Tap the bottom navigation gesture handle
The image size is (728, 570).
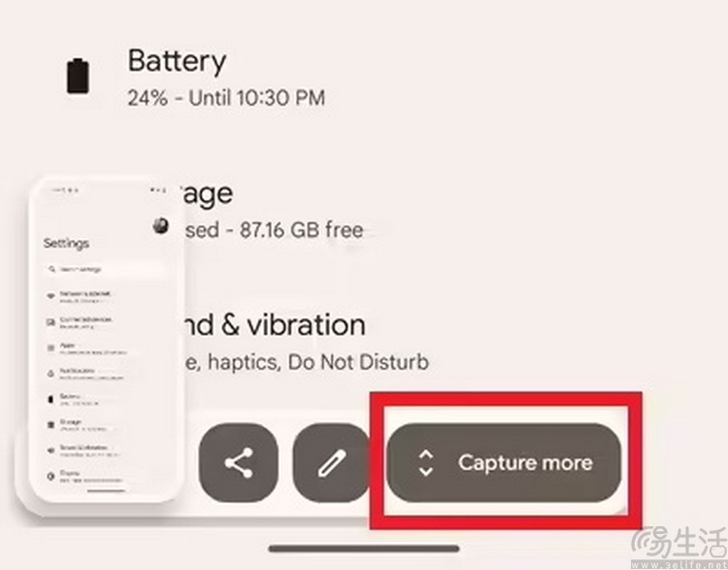point(364,549)
